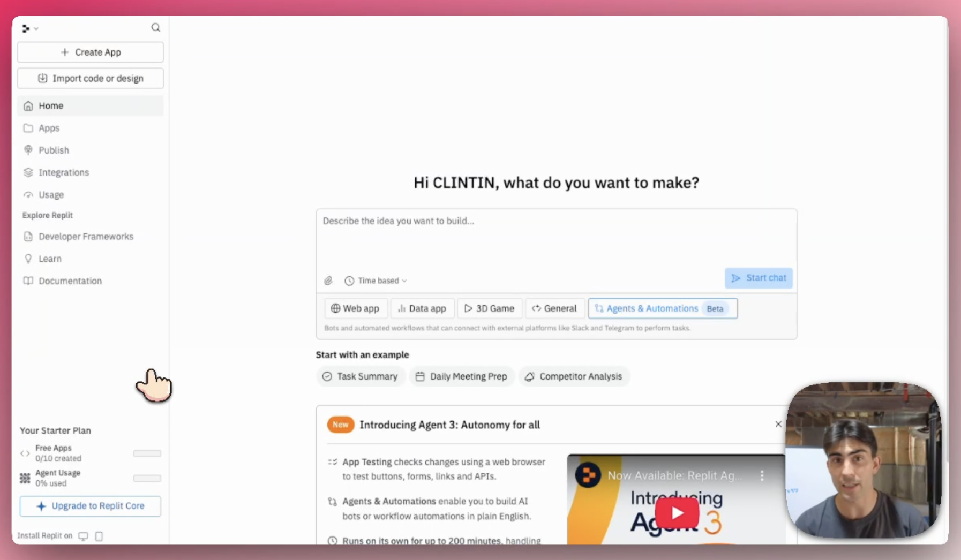The height and width of the screenshot is (560, 961).
Task: Click the Learn lightbulb icon
Action: click(28, 259)
